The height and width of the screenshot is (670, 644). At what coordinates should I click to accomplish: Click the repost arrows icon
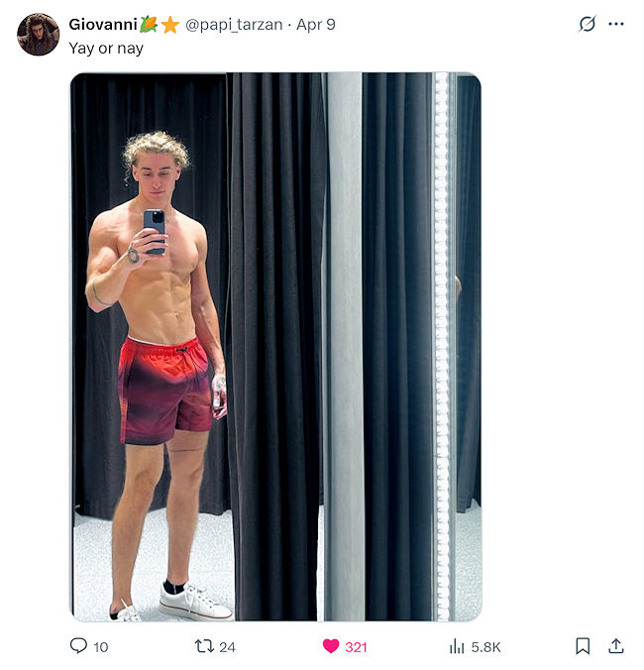pyautogui.click(x=204, y=646)
